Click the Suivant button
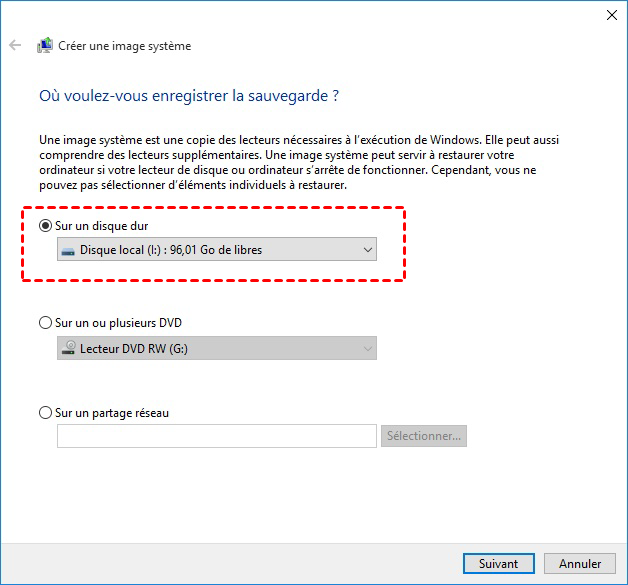 (x=498, y=564)
